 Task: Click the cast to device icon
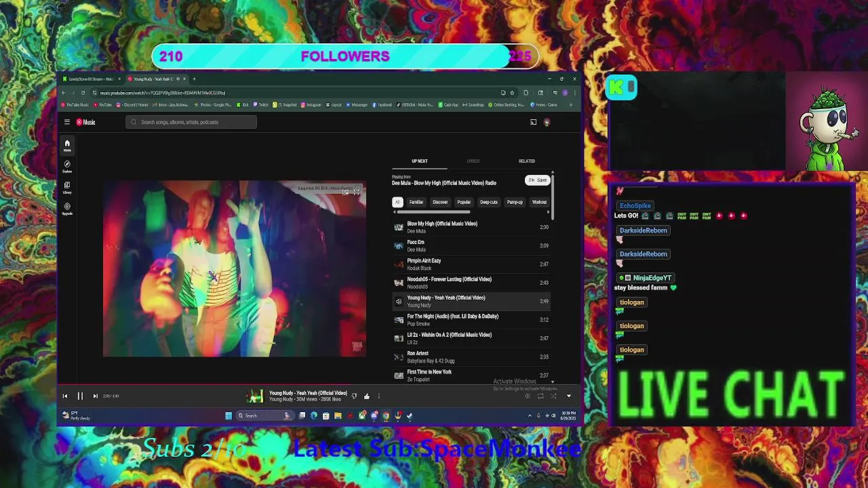pyautogui.click(x=533, y=122)
